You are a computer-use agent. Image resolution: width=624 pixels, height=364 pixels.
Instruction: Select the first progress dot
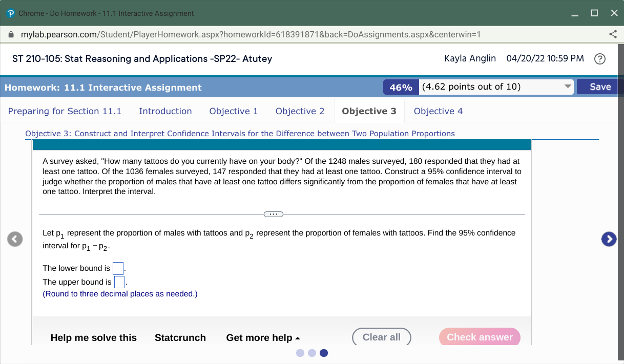[300, 353]
